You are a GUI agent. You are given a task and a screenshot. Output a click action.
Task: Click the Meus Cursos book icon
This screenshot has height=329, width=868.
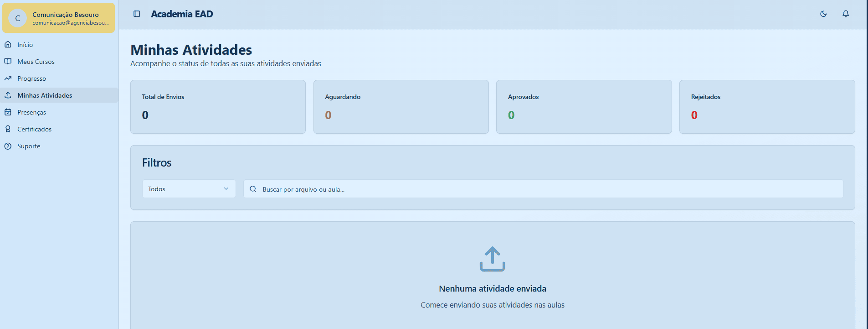pyautogui.click(x=8, y=62)
